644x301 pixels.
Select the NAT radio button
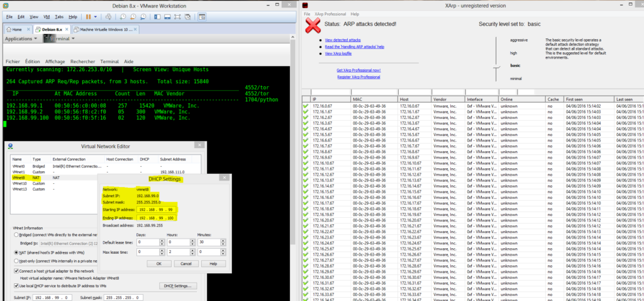[x=16, y=253]
